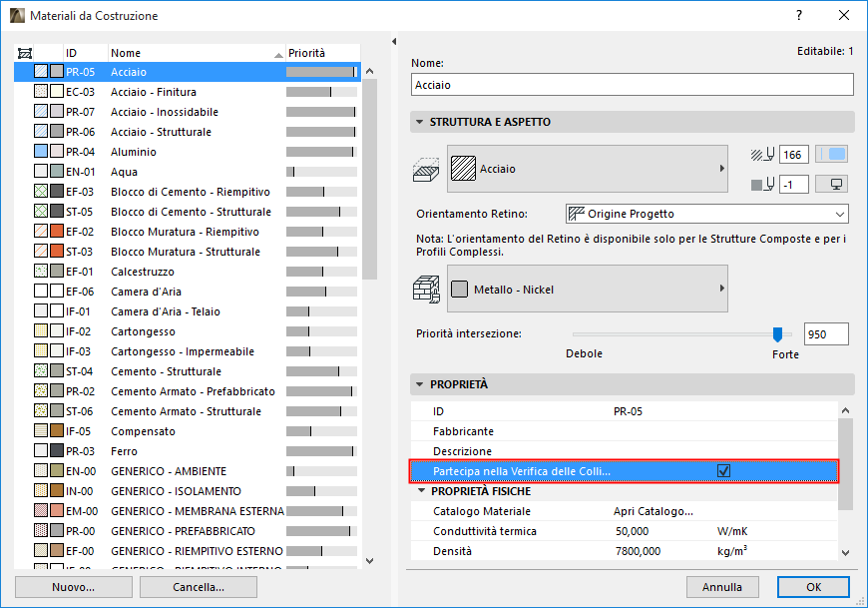Click the background pen number field -1

(794, 185)
